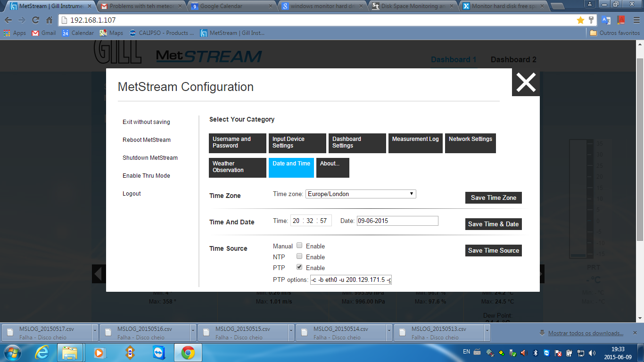
Task: Open the Measurement Log category
Action: [x=415, y=143]
